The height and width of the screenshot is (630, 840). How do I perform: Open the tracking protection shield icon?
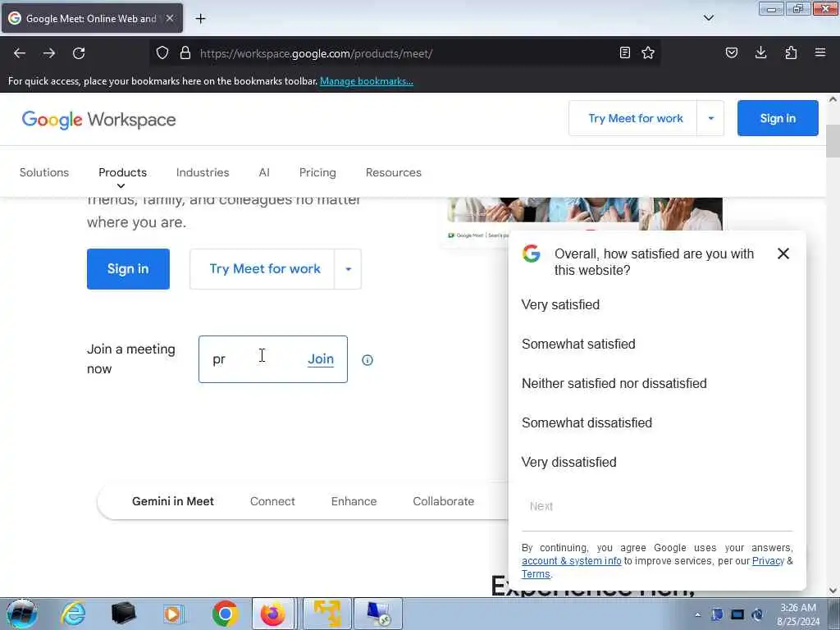coord(162,53)
